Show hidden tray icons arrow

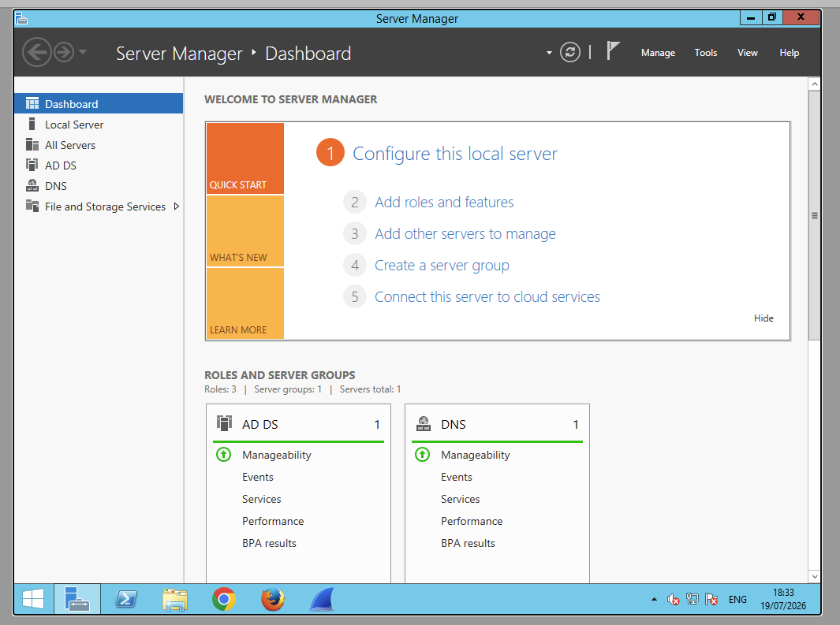click(654, 599)
